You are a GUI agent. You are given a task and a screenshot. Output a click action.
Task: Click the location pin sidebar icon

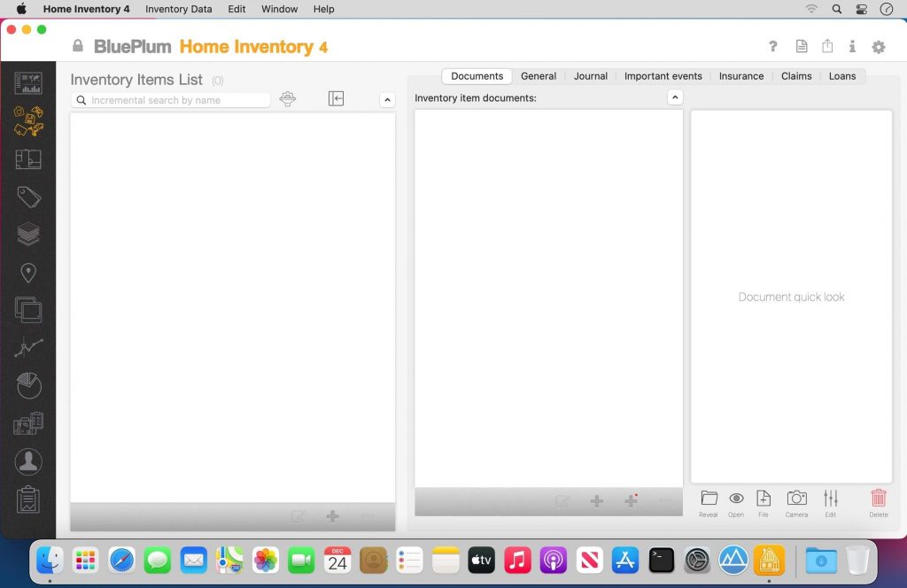point(28,273)
